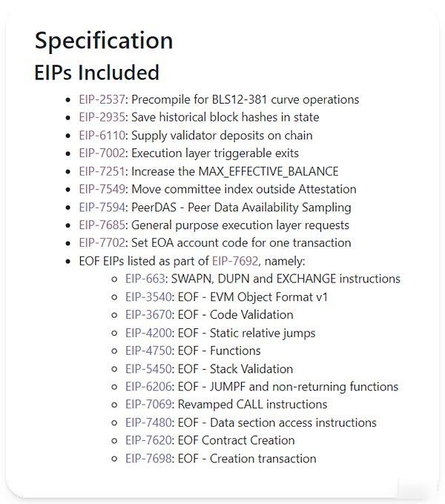
Task: Open the EIP-7480 data section access link
Action: (x=148, y=422)
